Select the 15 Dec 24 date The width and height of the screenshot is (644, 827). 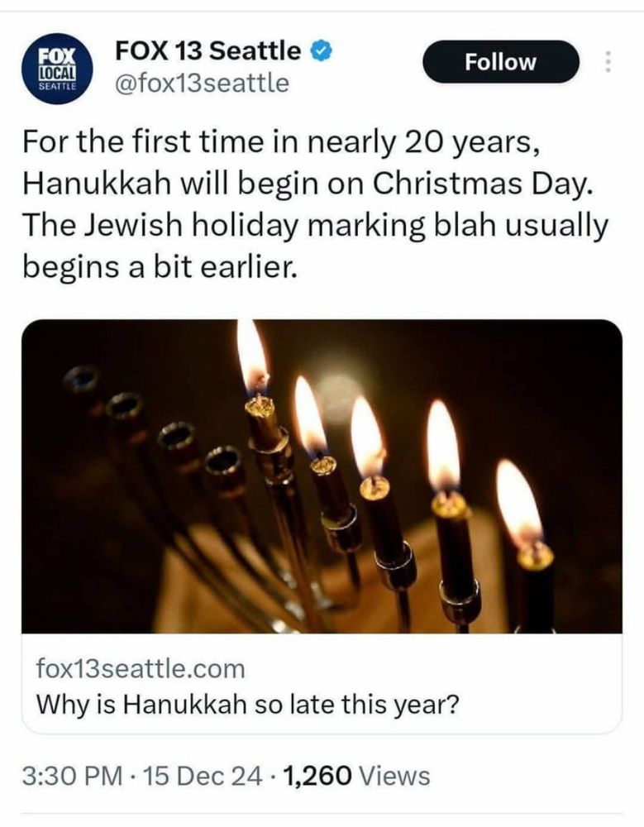click(202, 776)
